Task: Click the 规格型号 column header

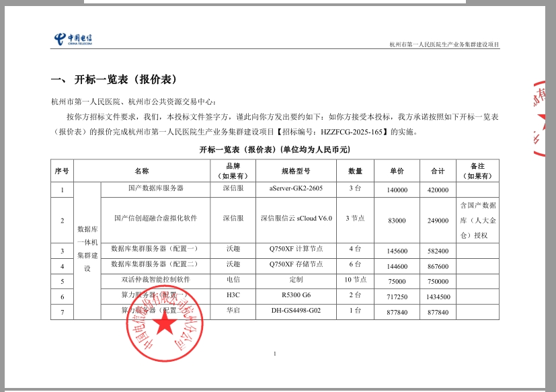Action: tap(296, 171)
